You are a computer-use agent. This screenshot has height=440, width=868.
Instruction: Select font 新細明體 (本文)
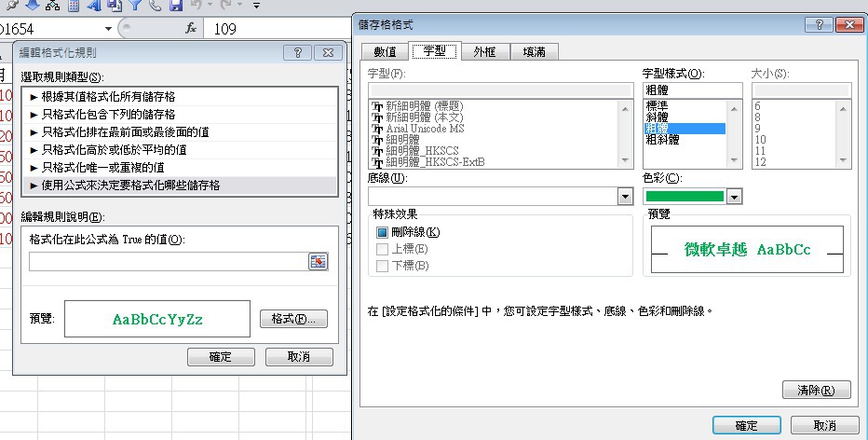pyautogui.click(x=425, y=117)
